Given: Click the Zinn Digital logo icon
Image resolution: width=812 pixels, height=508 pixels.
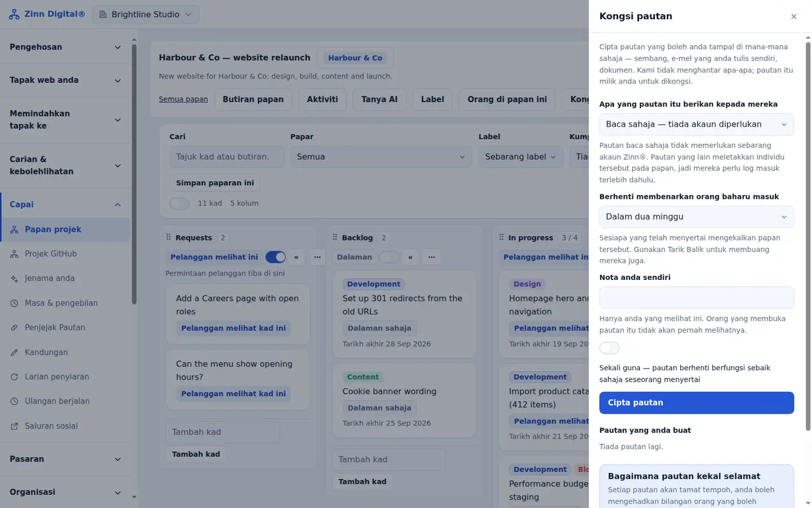Looking at the screenshot, I should pyautogui.click(x=14, y=14).
